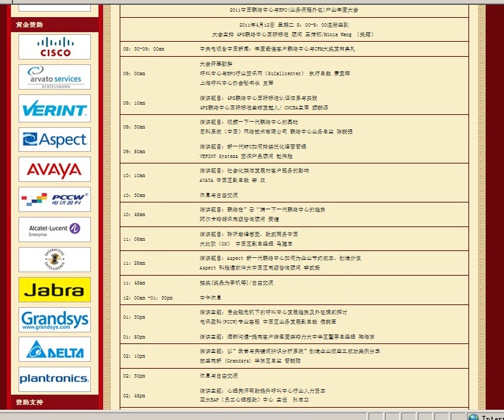Select the VERINT Systems speaker line
Image resolution: width=504 pixels, height=420 pixels.
246,156
